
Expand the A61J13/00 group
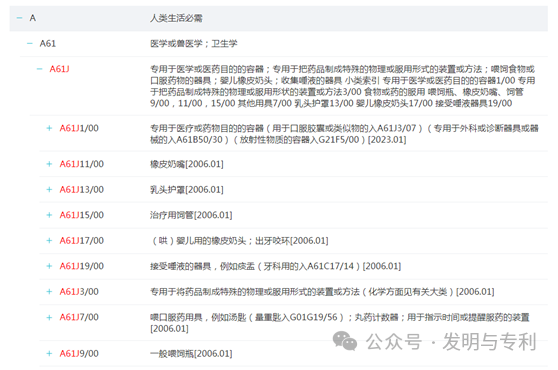point(49,190)
